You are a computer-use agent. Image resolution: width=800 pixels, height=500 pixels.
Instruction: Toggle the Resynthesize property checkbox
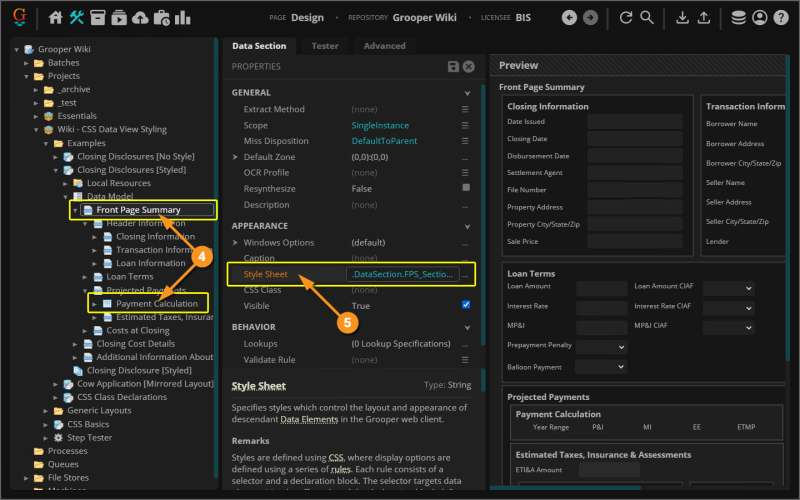[465, 188]
